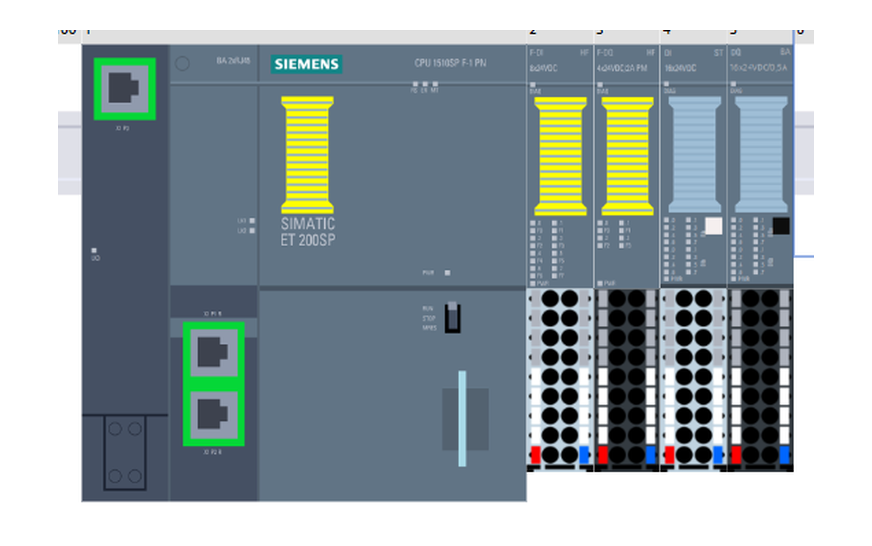Select the top green Ethernet port X1 P3
The image size is (872, 546).
point(125,88)
